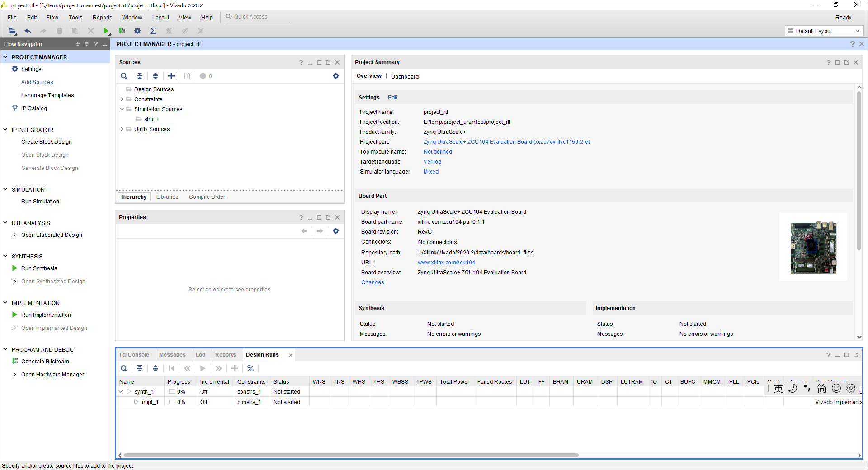Click the Changes link under Board Part
Viewport: 868px width, 470px height.
pos(373,282)
